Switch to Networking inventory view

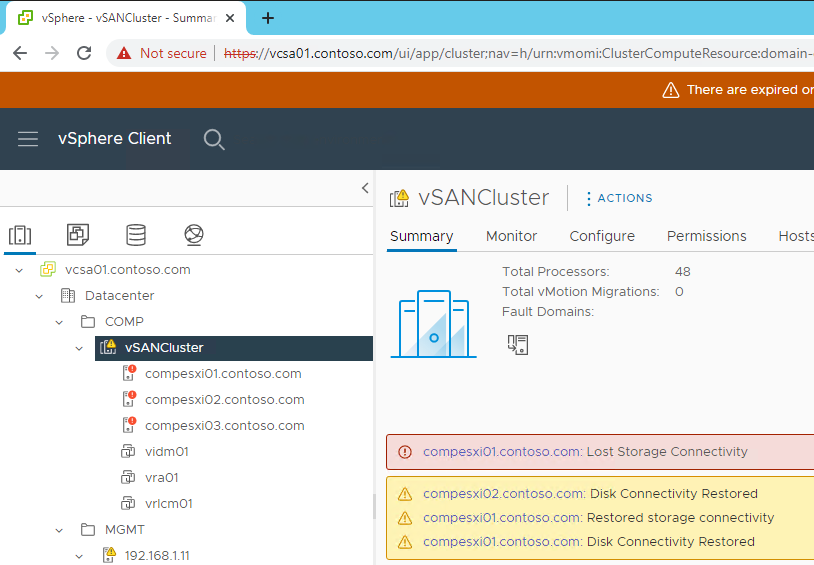(194, 235)
